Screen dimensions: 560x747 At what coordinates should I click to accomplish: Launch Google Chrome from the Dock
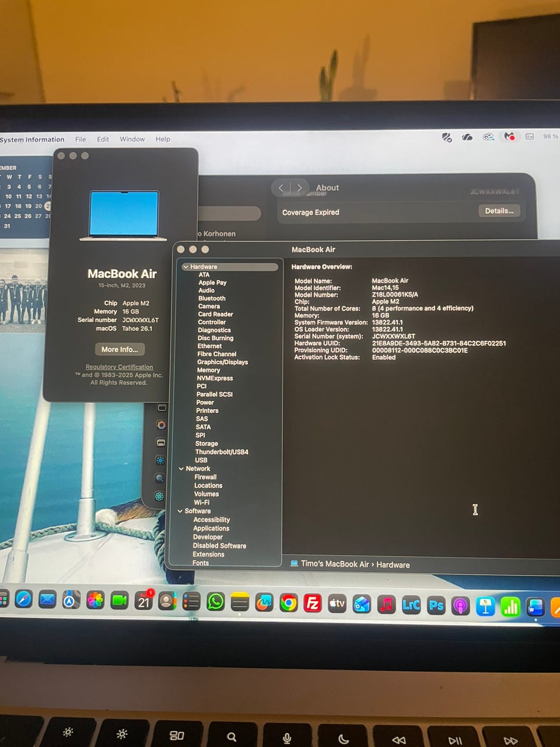coord(288,603)
